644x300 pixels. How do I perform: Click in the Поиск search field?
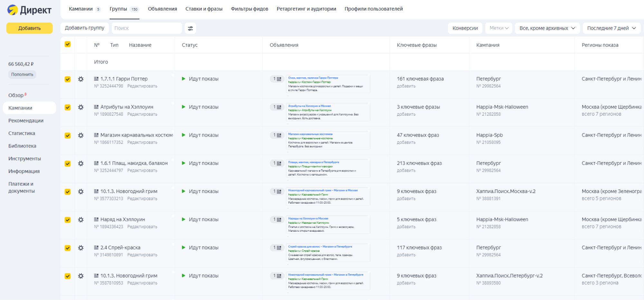coord(147,28)
